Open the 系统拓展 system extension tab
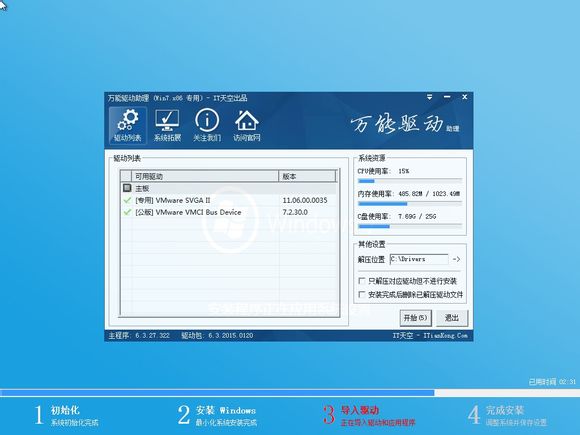 (167, 125)
